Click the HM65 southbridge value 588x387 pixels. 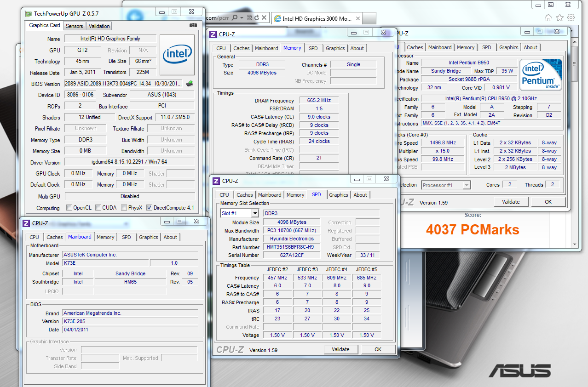click(130, 282)
